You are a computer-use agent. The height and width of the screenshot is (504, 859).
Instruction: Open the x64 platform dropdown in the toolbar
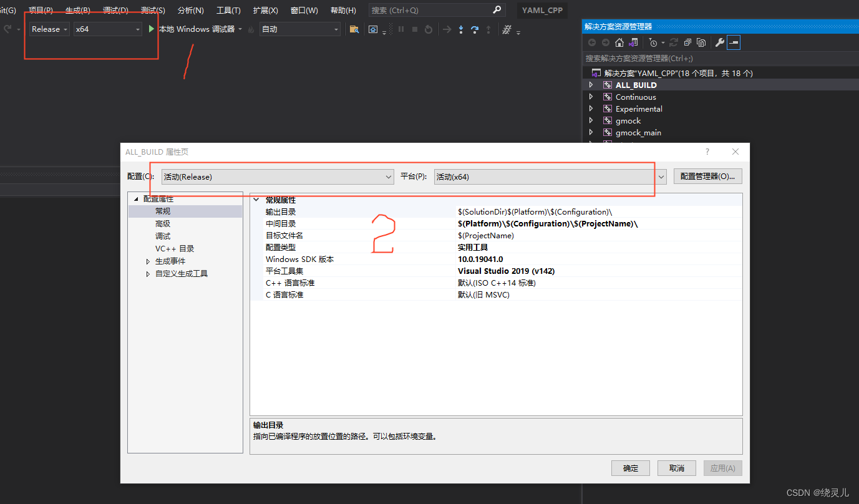pos(108,29)
